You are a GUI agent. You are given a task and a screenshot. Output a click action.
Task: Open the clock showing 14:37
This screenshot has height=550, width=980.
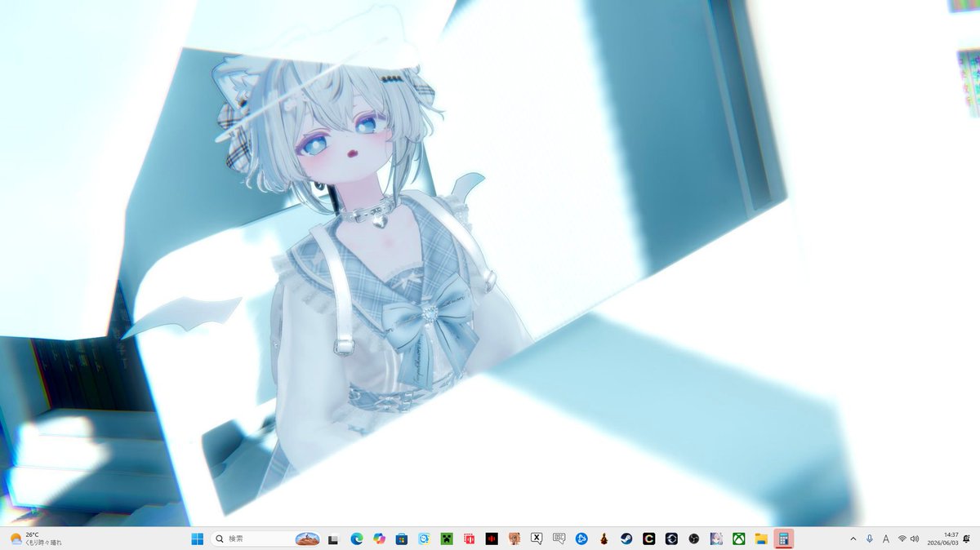942,539
